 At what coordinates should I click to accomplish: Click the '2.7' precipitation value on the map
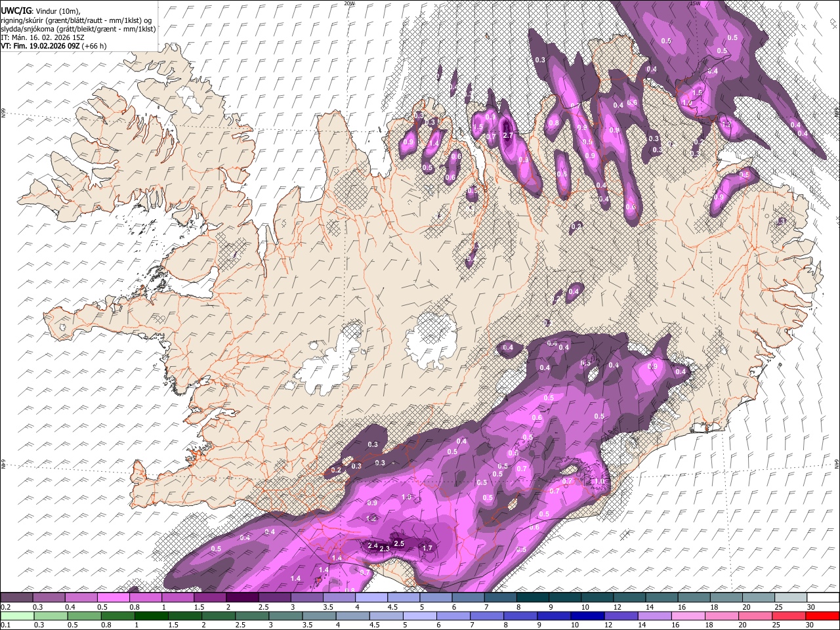[507, 135]
